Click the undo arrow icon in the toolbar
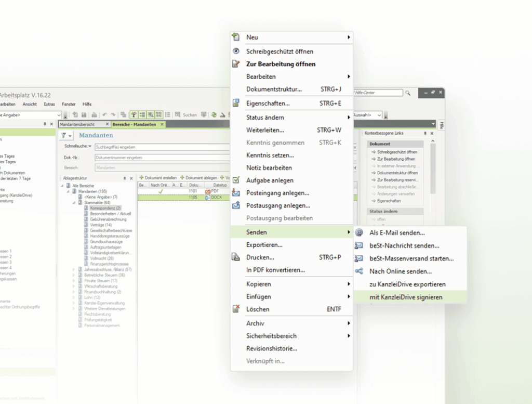Viewport: 532px width, 404px height. coord(104,113)
